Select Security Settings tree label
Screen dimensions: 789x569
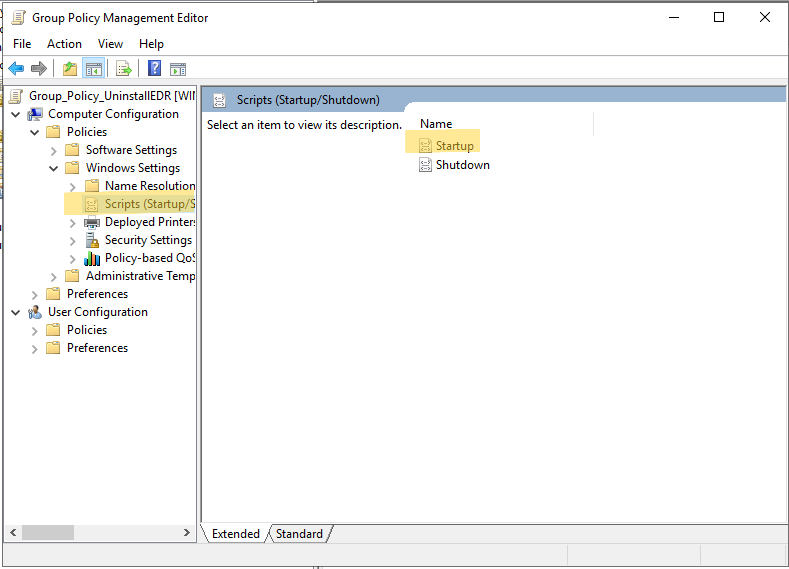pyautogui.click(x=148, y=240)
